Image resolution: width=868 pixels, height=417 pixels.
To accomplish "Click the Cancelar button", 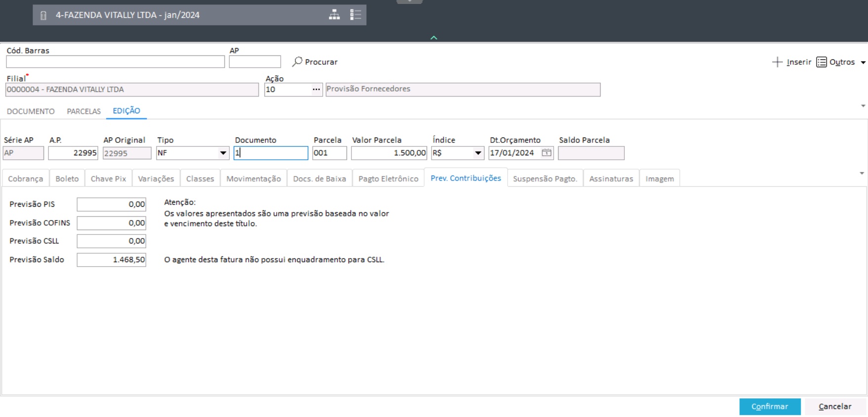I will [835, 407].
